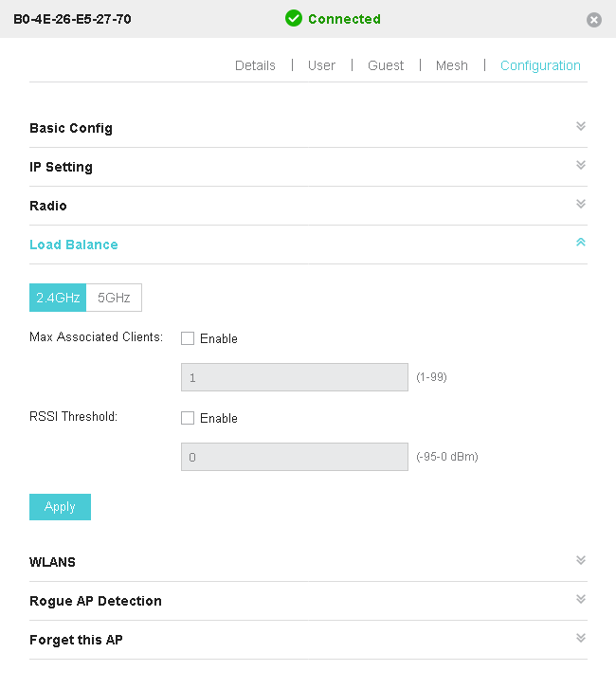The height and width of the screenshot is (689, 616).
Task: Click the RSSI Threshold value field
Action: [295, 457]
